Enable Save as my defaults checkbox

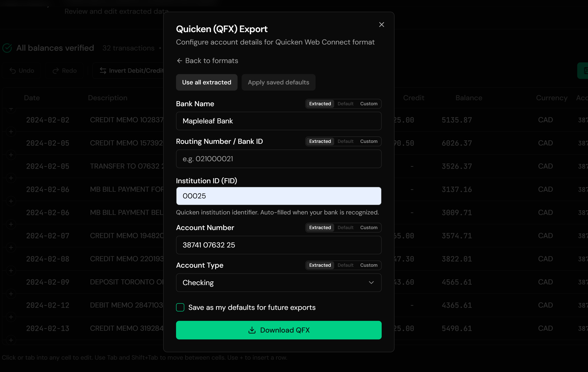click(180, 307)
